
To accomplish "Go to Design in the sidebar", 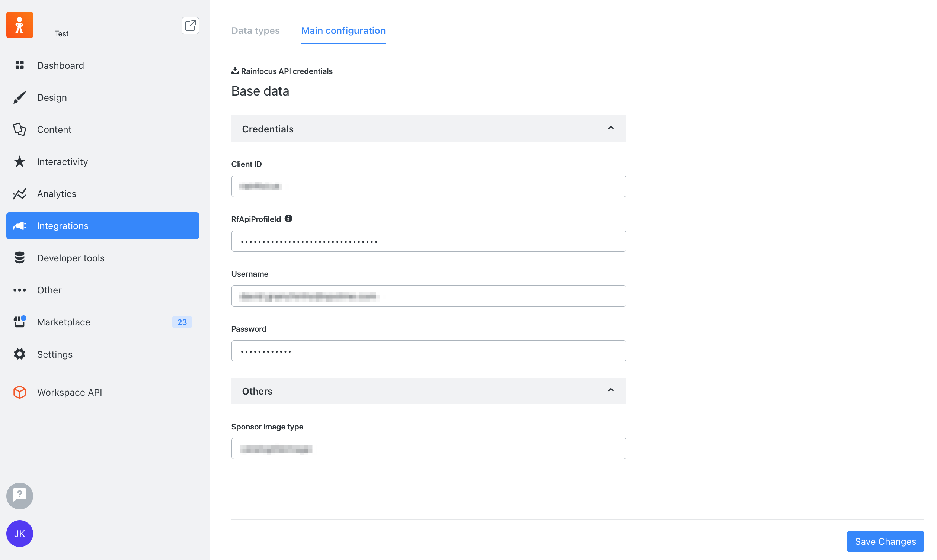I will 103,97.
